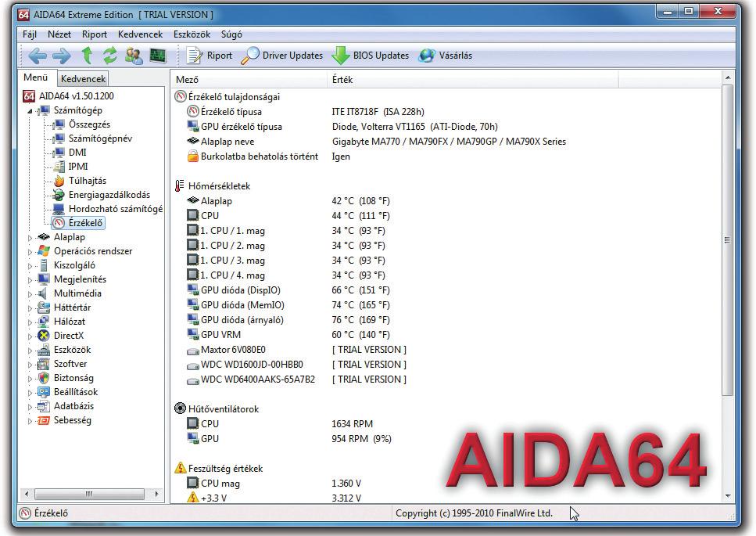This screenshot has height=536, width=756.
Task: Switch to the Menü tab
Action: click(36, 77)
